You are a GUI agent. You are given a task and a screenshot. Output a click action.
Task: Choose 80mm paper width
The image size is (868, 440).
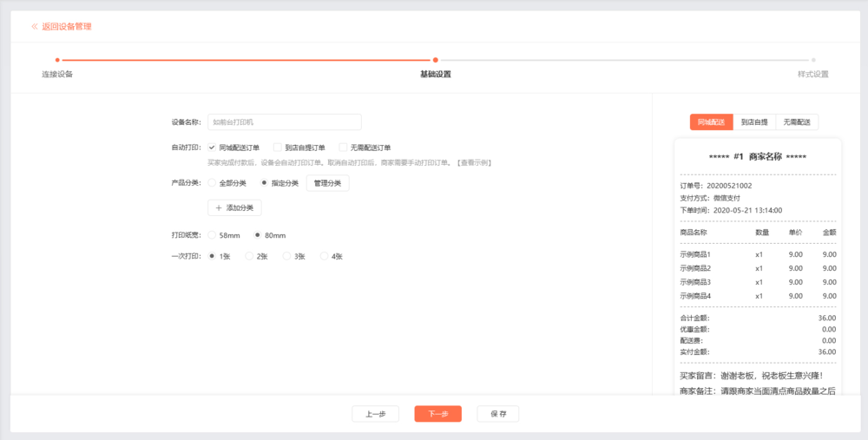coord(257,235)
